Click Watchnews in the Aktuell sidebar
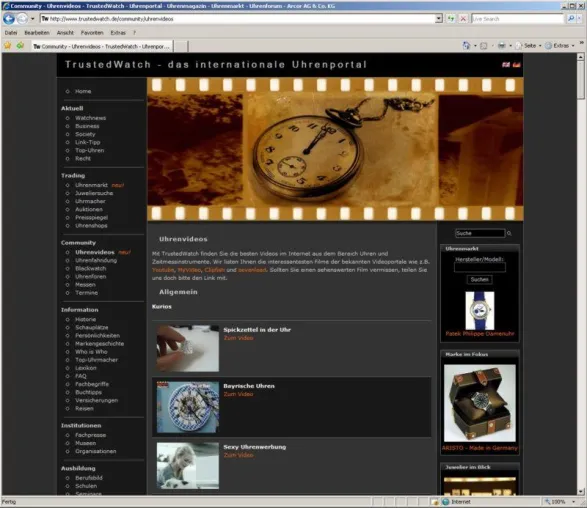 (x=90, y=118)
